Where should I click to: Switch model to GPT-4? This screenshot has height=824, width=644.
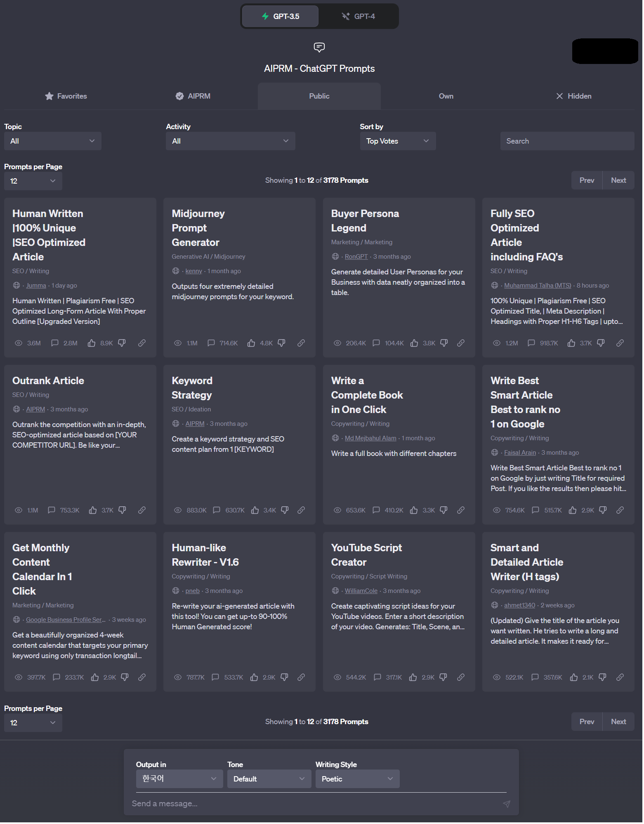tap(358, 17)
